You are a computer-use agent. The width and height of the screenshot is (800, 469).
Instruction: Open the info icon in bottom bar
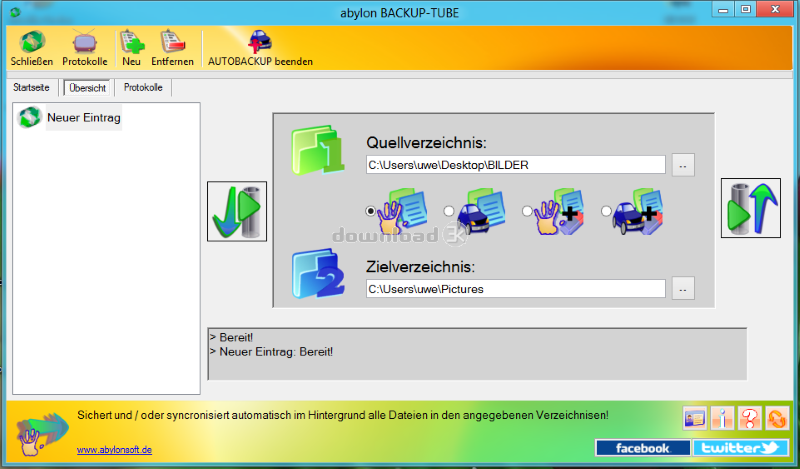[722, 418]
